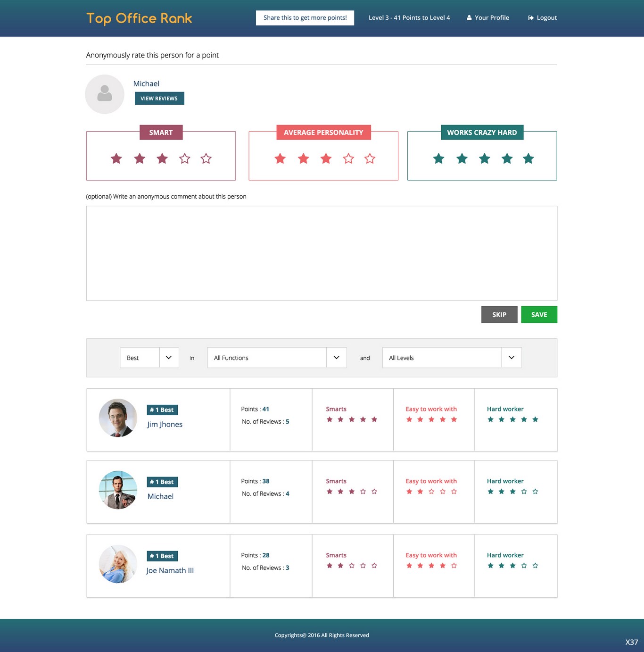Open the Best sorting dropdown
The image size is (644, 652).
(x=149, y=358)
